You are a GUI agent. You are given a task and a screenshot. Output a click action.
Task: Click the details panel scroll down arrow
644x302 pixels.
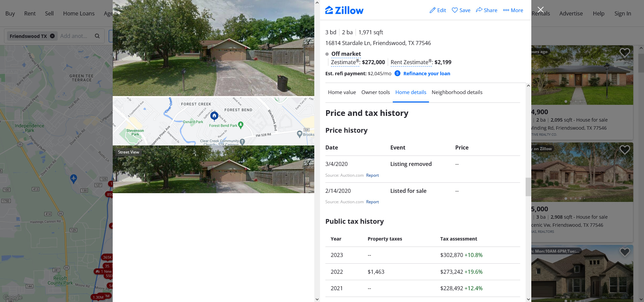click(x=528, y=299)
